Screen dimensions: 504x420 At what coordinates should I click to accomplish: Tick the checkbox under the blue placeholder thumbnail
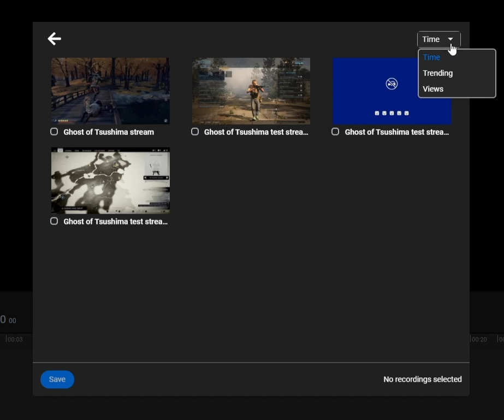coord(335,132)
